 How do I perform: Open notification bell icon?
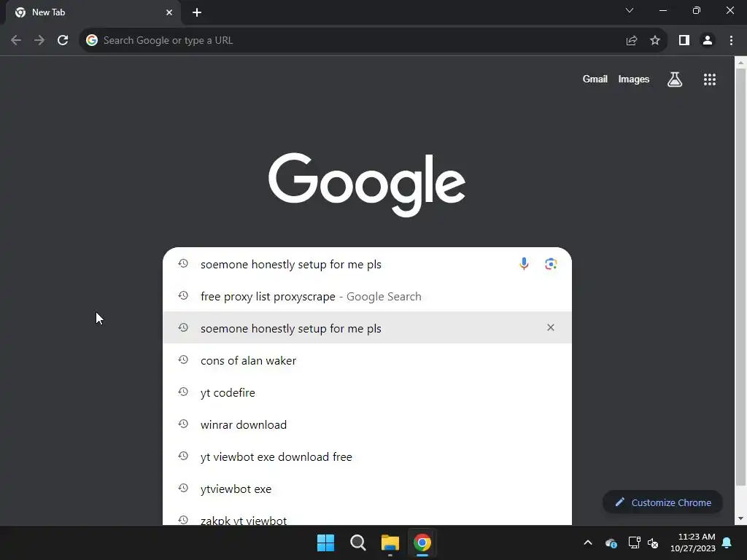[727, 542]
